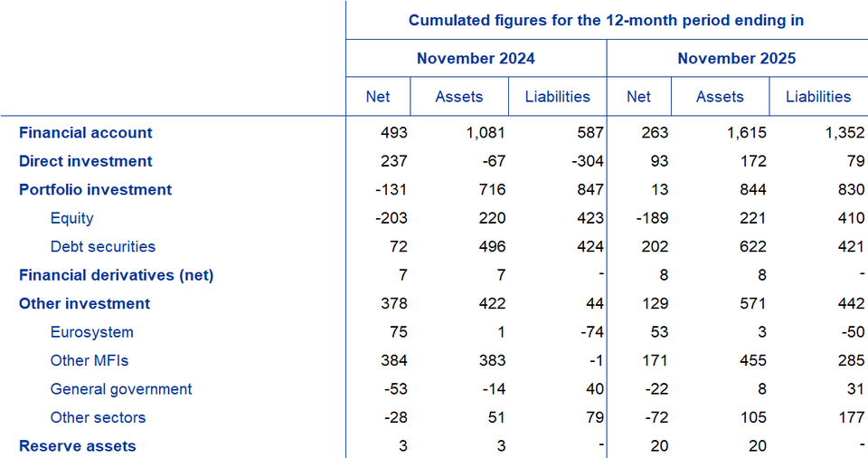Click Liabilities header under November 2024
This screenshot has height=458, width=868.
tap(557, 97)
